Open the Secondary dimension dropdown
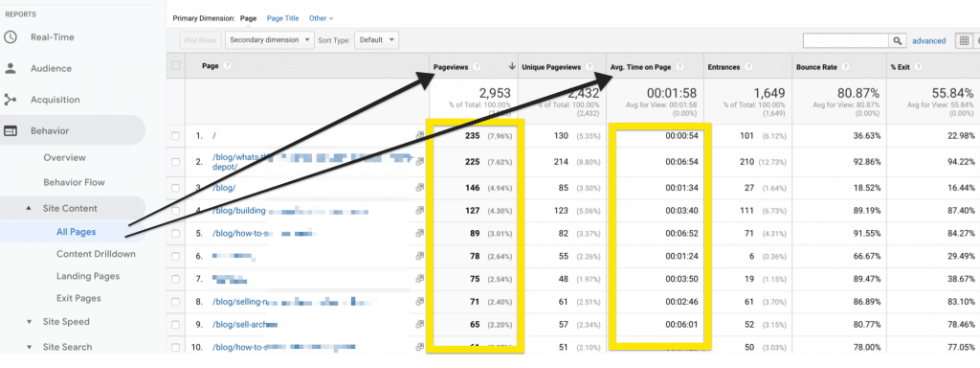The width and height of the screenshot is (980, 368). (x=270, y=40)
